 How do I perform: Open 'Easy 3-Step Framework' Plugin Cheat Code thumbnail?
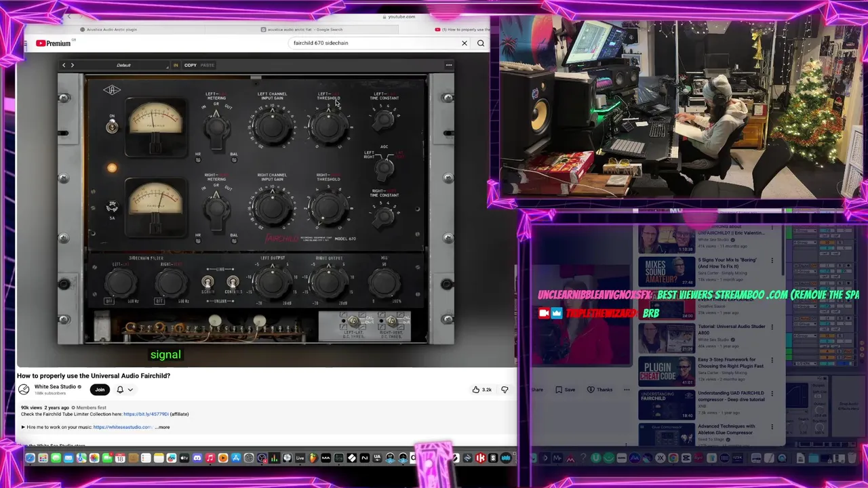[666, 371]
